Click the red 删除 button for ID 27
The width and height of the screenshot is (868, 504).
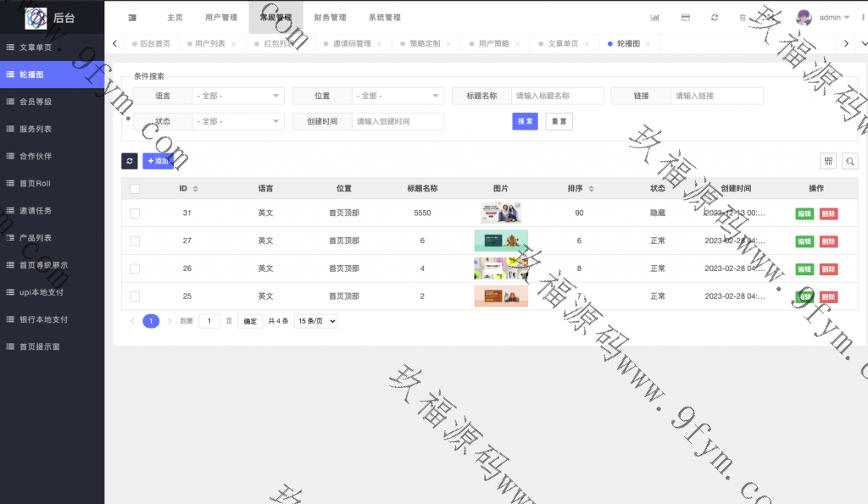pos(828,241)
